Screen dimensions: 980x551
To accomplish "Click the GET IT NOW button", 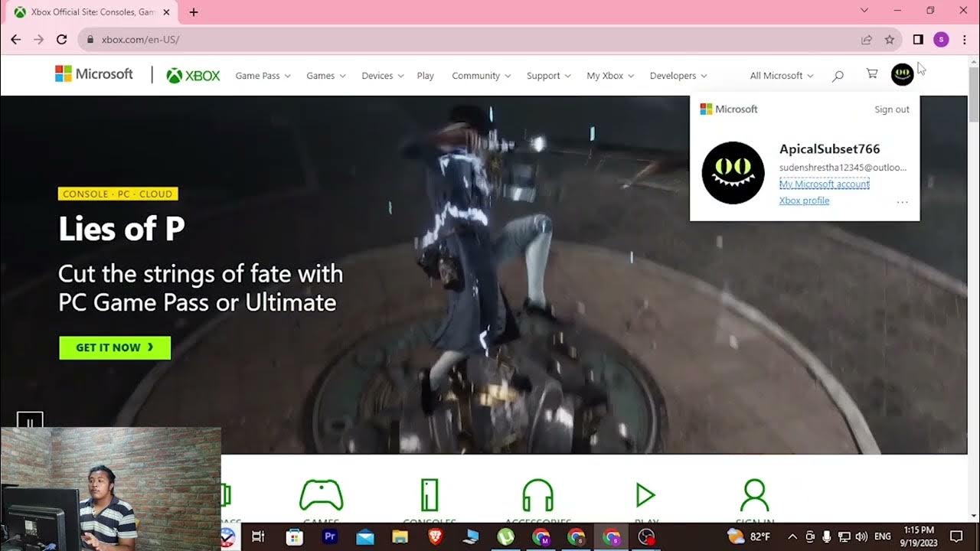I will click(115, 347).
